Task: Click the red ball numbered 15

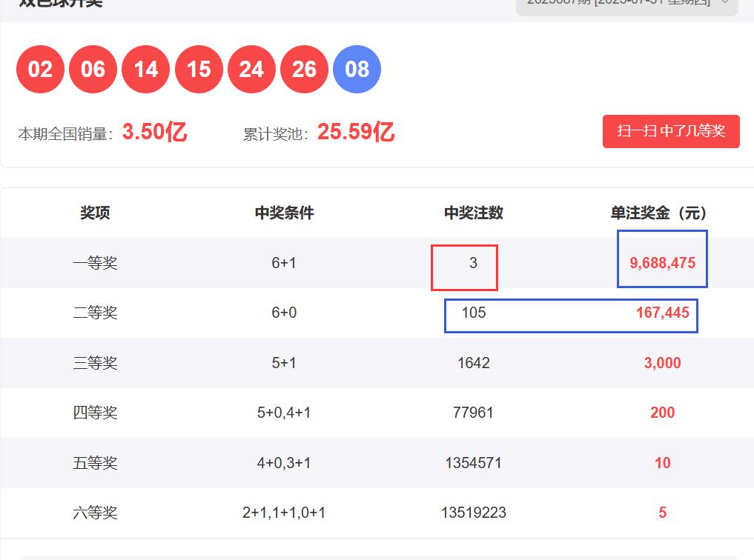Action: (199, 70)
